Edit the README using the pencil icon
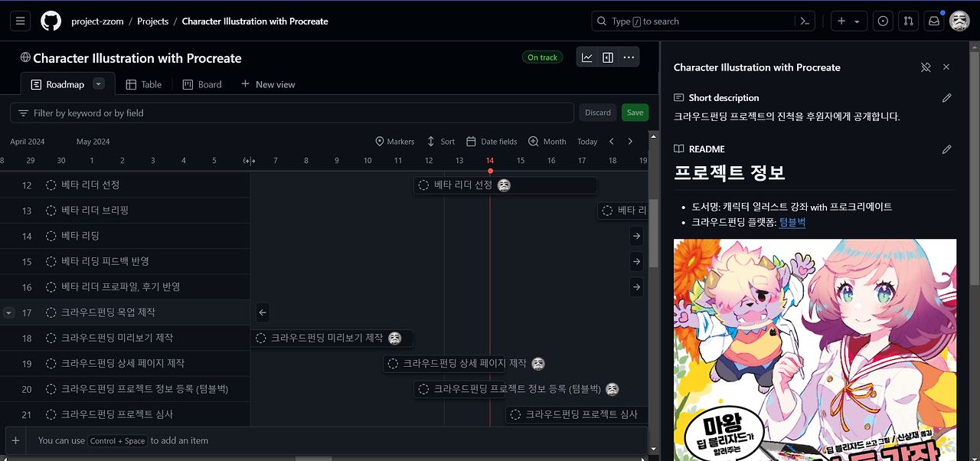Viewport: 980px width, 461px height. click(946, 149)
